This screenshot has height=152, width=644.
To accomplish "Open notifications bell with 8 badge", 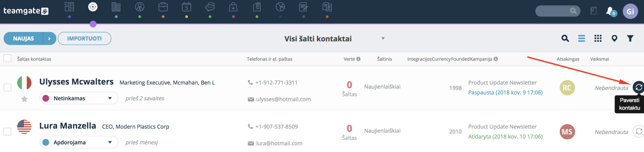I will click(611, 11).
